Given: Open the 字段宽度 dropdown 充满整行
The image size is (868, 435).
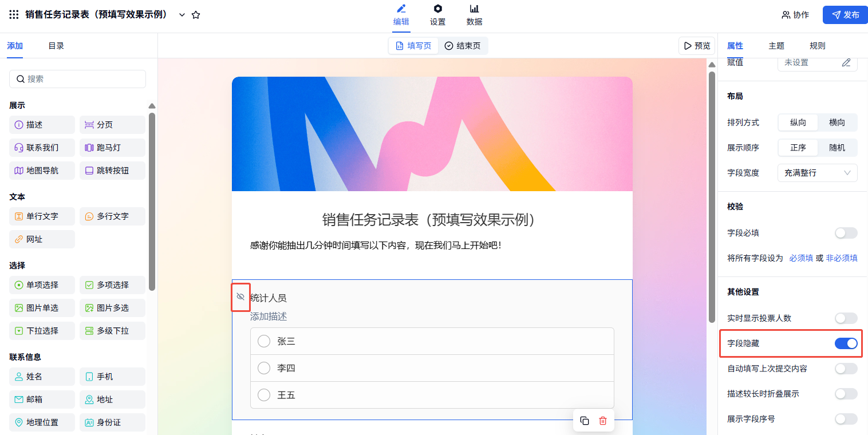Looking at the screenshot, I should 817,173.
